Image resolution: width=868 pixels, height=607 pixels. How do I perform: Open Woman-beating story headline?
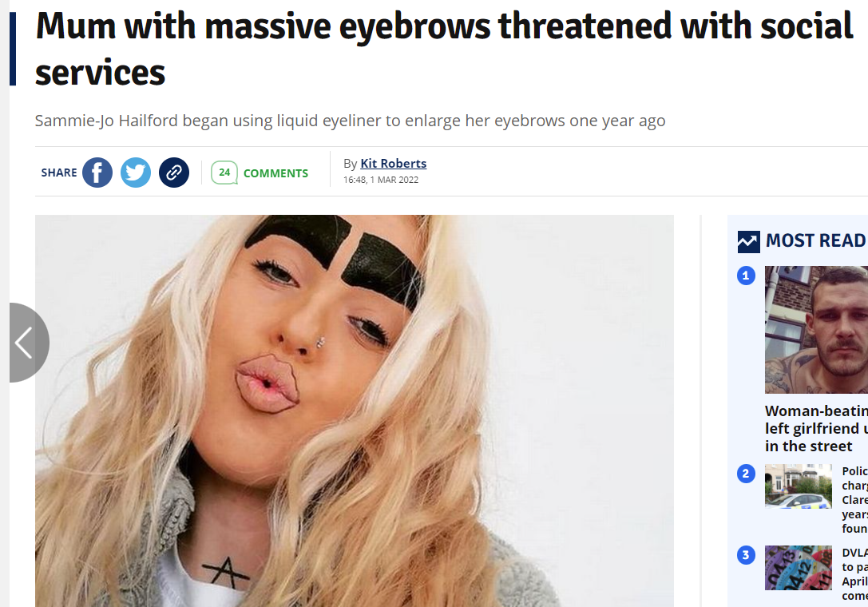click(x=817, y=428)
